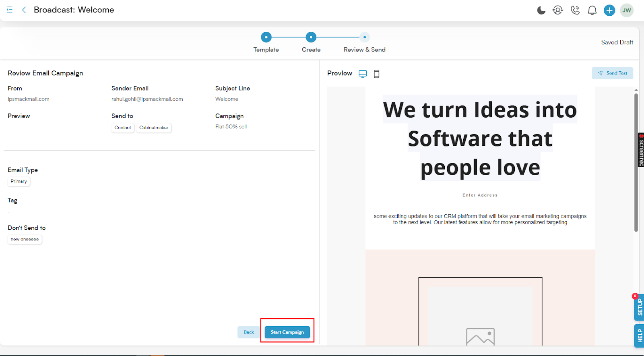Open the phone dialer icon

click(575, 10)
